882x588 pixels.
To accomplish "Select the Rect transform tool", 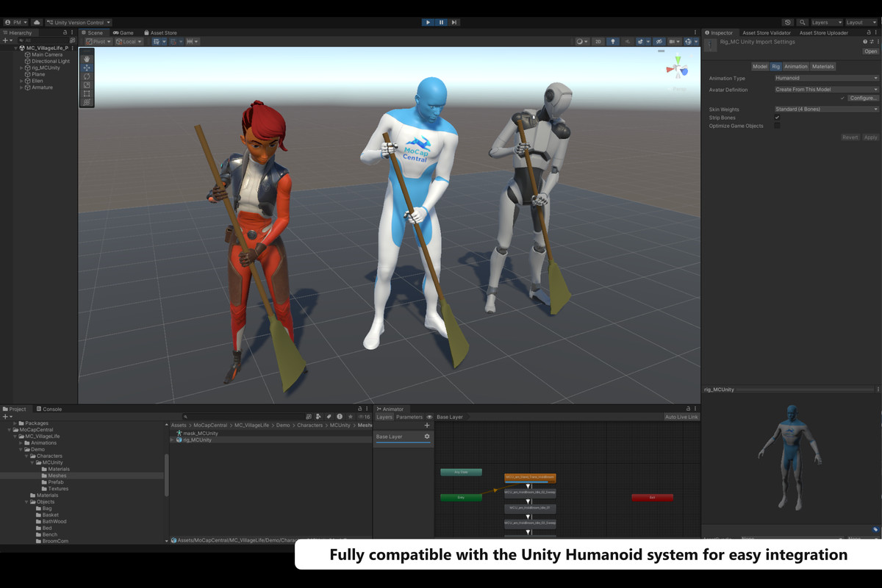I will click(x=87, y=93).
